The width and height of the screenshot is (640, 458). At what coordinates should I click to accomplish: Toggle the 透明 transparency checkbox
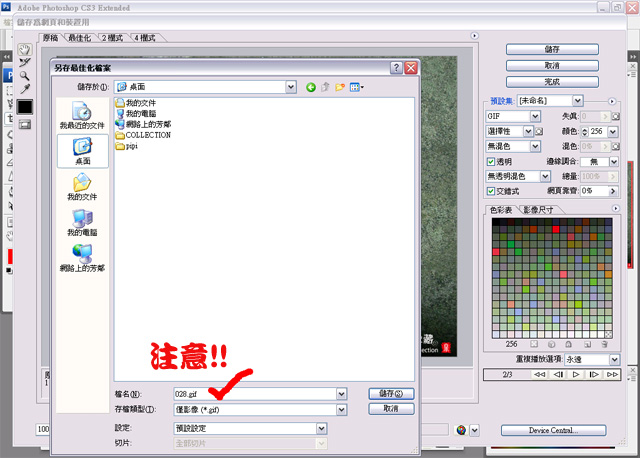click(x=490, y=161)
